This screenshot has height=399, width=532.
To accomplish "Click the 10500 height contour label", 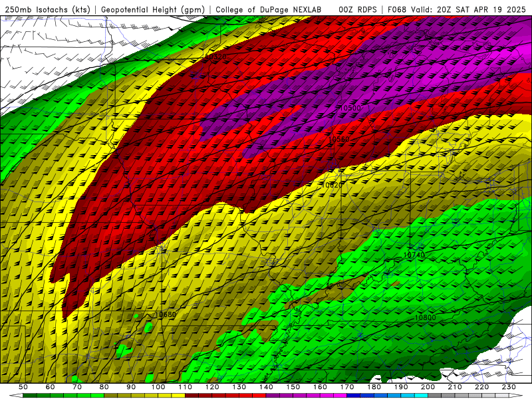I will pyautogui.click(x=350, y=108).
